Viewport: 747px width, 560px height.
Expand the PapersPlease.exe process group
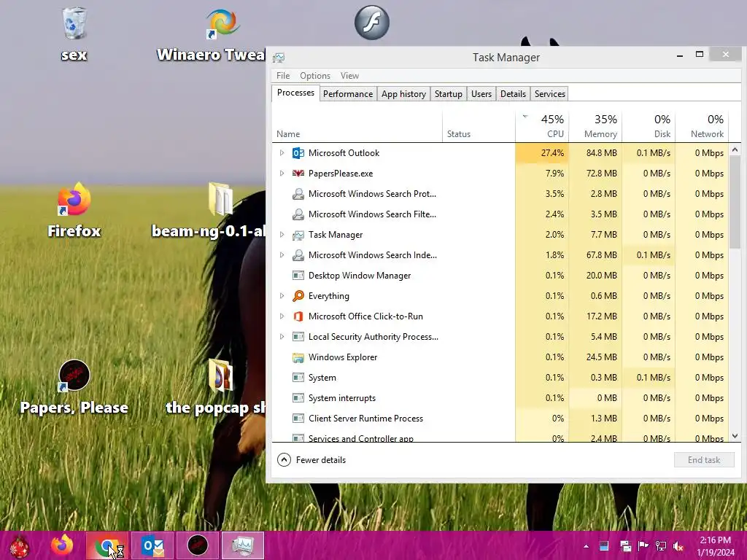(x=282, y=174)
